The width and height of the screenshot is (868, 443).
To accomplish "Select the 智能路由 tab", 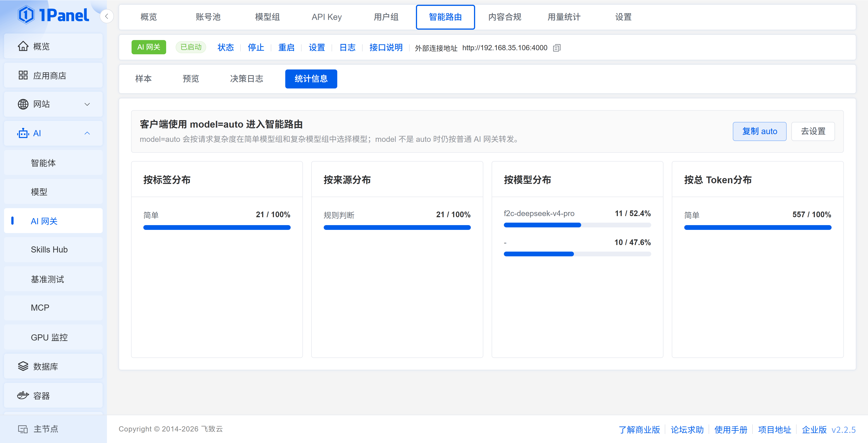I will click(x=445, y=17).
